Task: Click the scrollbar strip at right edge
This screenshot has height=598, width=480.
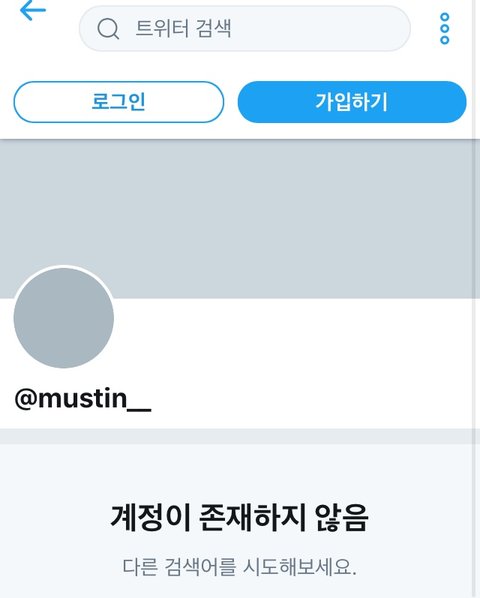Action: tap(476, 299)
